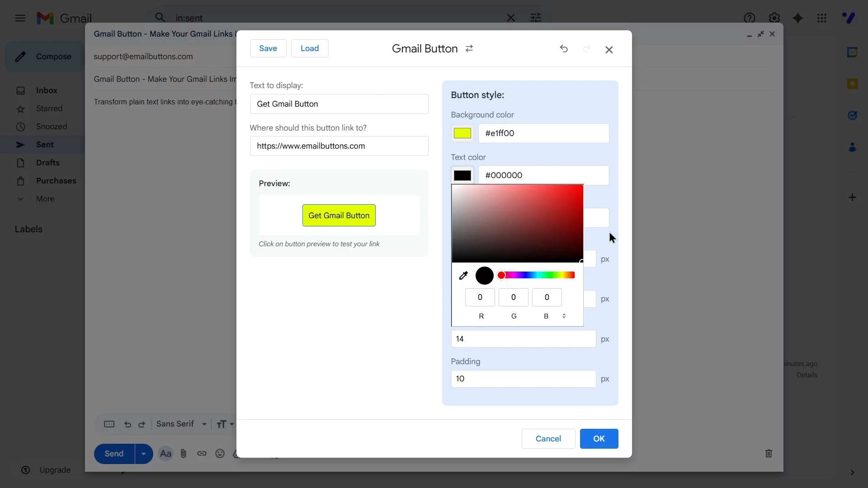Open the Sans Serif font dropdown
This screenshot has width=868, height=488.
pos(182,424)
